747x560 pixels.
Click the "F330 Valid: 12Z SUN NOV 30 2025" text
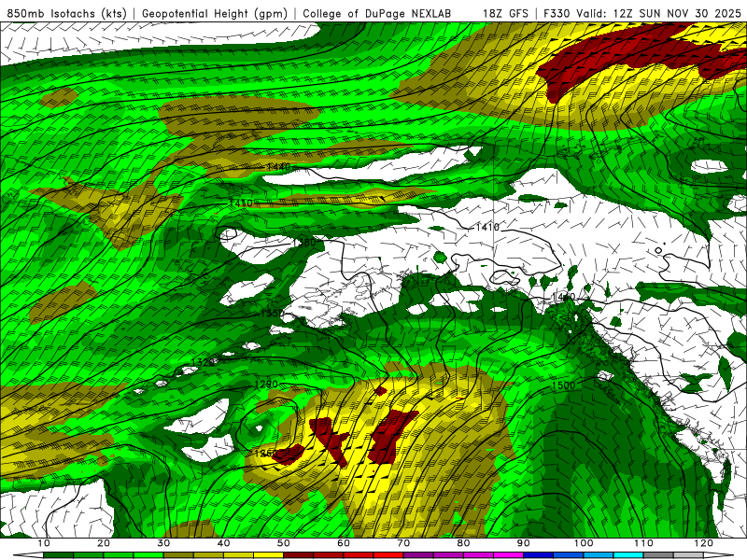pyautogui.click(x=642, y=14)
